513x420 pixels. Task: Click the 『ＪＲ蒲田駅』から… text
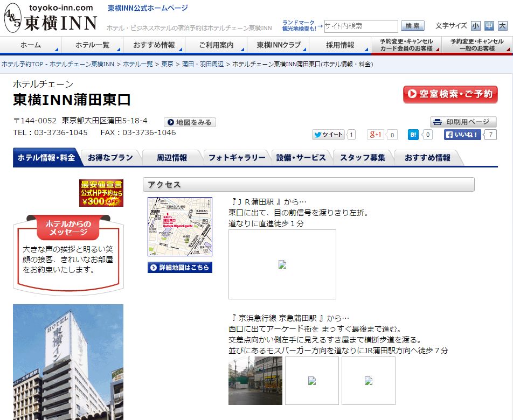tap(268, 202)
